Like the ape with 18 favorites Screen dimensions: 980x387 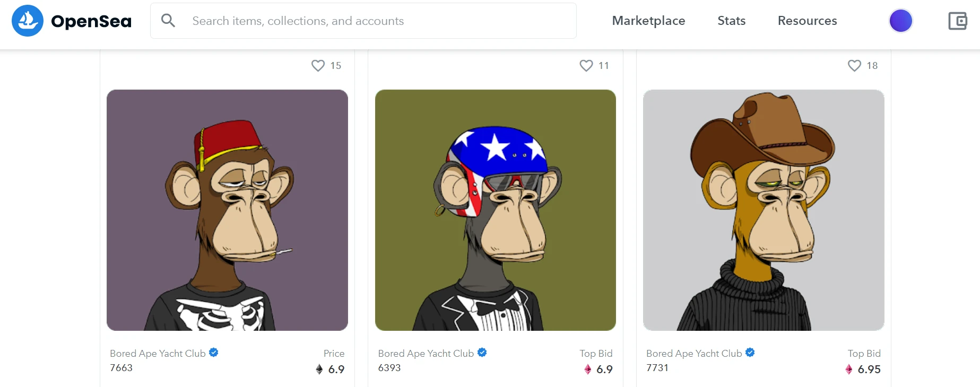coord(854,66)
